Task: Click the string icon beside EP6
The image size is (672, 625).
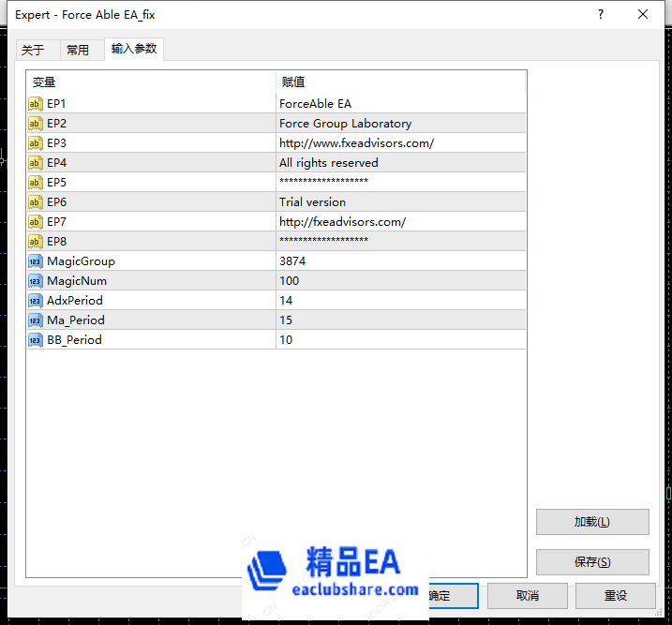Action: 36,202
